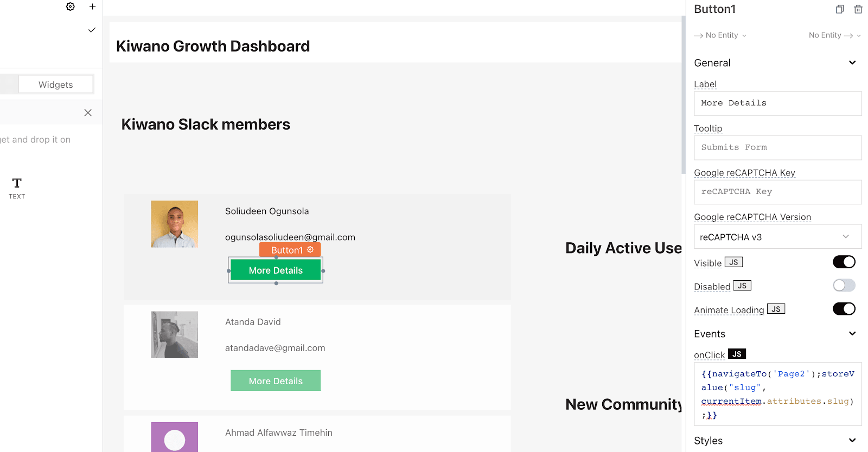868x452 pixels.
Task: Switch to the Widgets tab
Action: pyautogui.click(x=56, y=85)
